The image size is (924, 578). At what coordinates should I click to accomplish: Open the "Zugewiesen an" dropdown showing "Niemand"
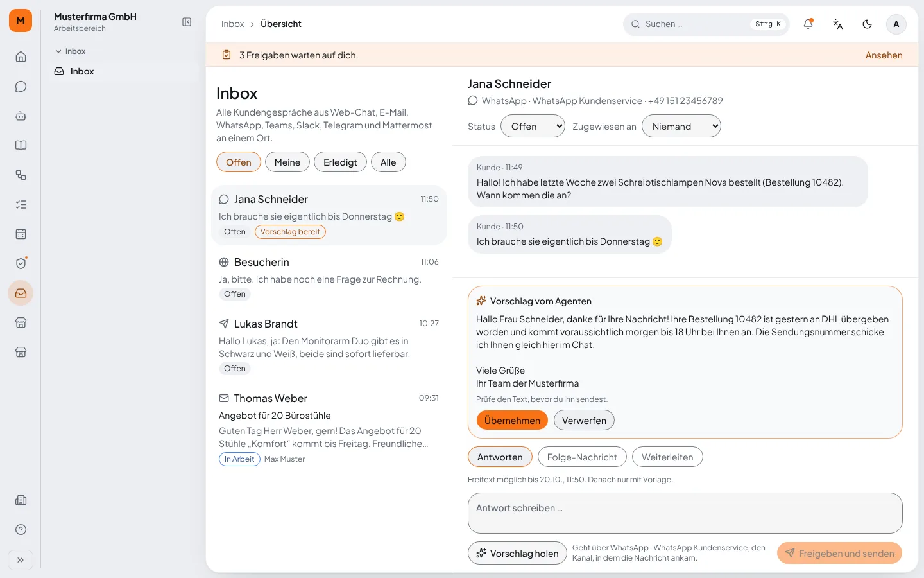[x=681, y=127]
